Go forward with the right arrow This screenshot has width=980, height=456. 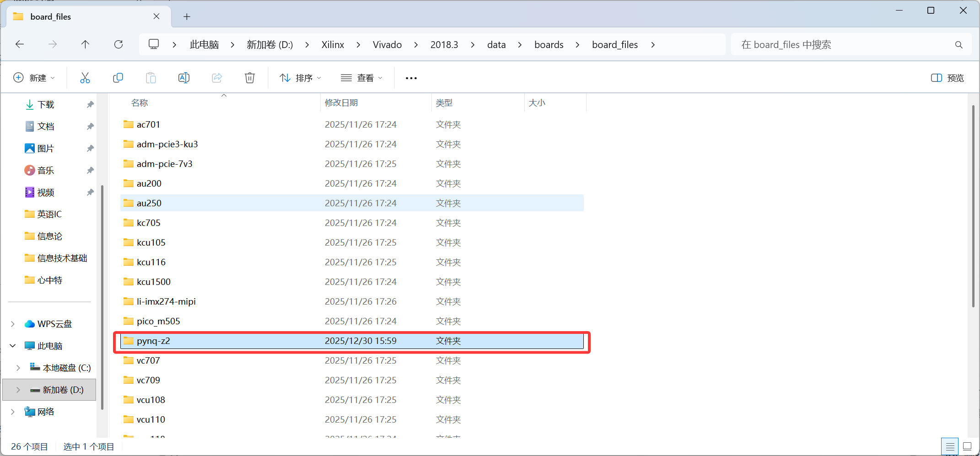(53, 44)
